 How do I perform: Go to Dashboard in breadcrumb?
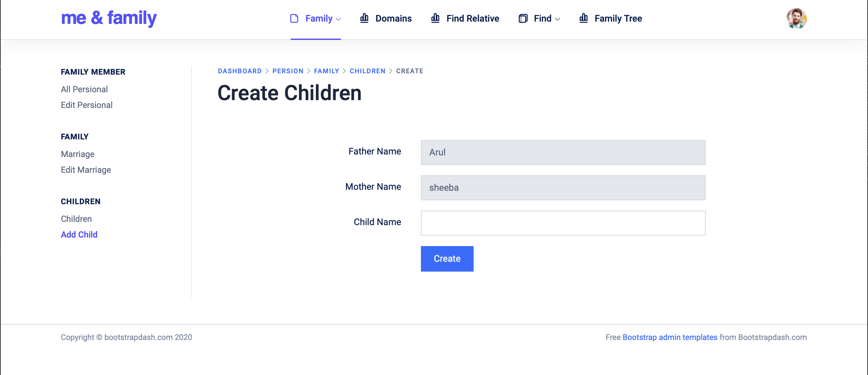coord(240,71)
